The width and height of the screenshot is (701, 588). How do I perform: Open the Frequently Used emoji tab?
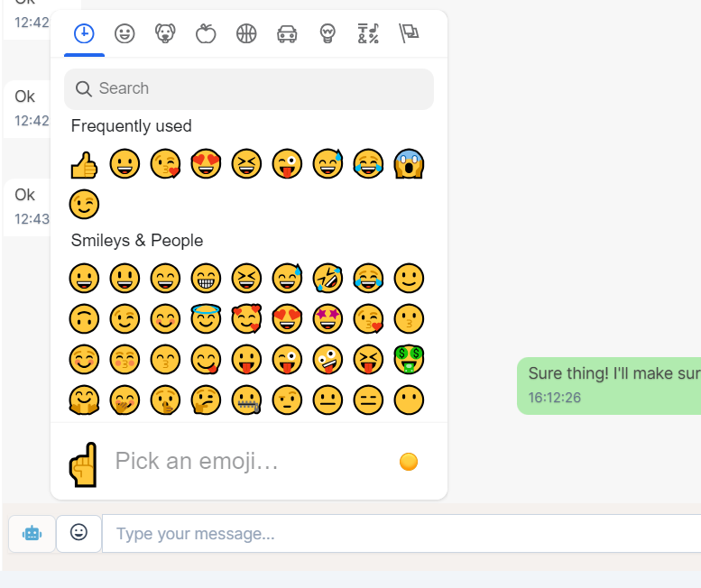[x=84, y=34]
